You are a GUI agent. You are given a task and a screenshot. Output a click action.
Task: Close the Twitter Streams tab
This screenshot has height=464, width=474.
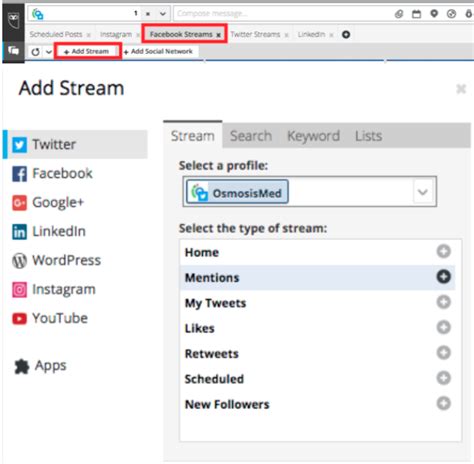(x=286, y=35)
